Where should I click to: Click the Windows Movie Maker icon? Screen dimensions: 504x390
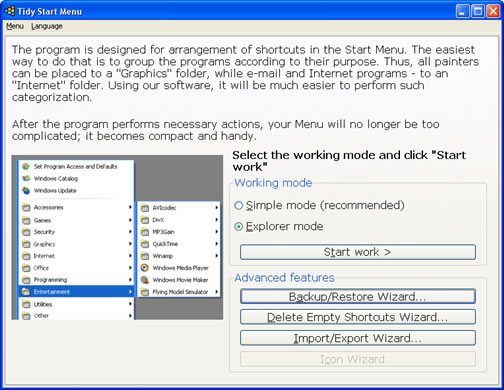pyautogui.click(x=145, y=280)
